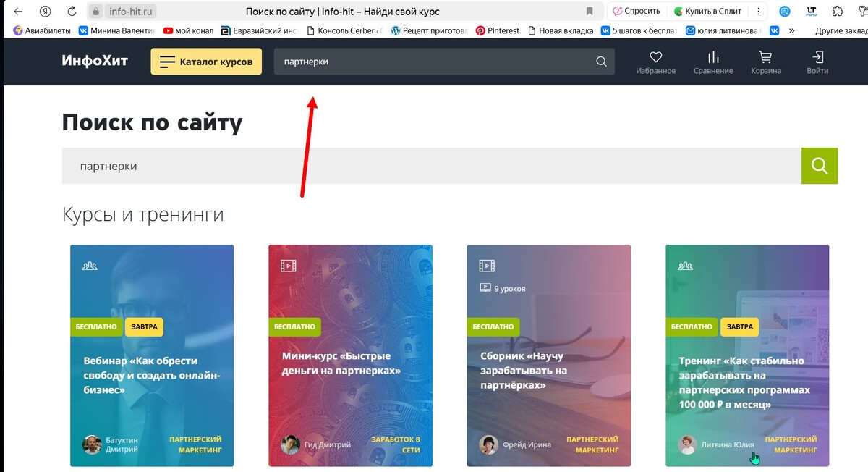Open Тренинг 'Как стабильно зарабатывать' title
868x472 pixels.
(744, 382)
